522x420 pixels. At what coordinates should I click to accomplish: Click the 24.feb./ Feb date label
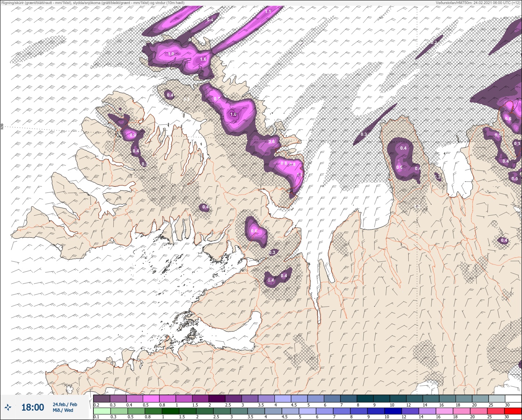click(64, 404)
